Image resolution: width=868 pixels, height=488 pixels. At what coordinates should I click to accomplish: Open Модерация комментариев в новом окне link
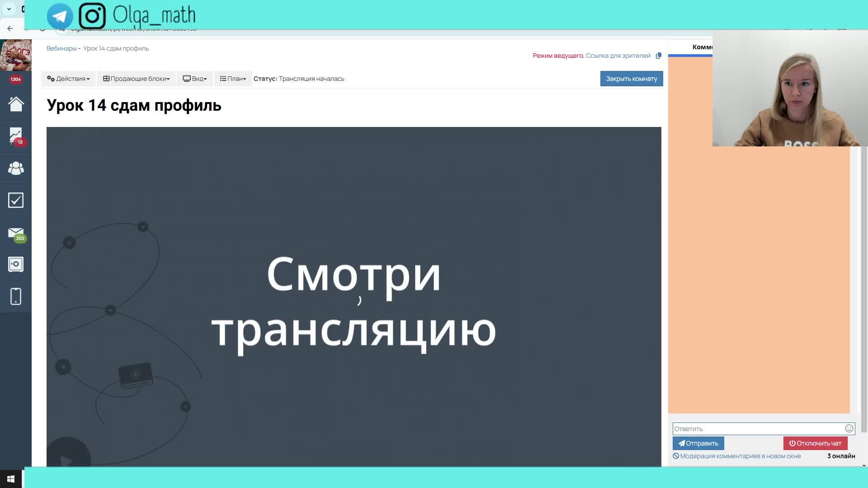tap(737, 456)
